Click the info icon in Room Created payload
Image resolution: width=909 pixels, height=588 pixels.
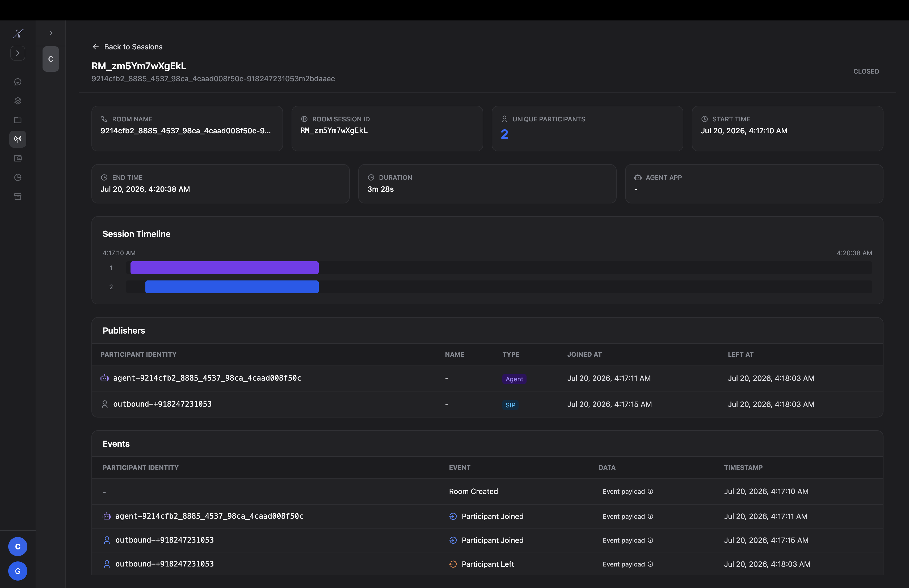click(650, 492)
